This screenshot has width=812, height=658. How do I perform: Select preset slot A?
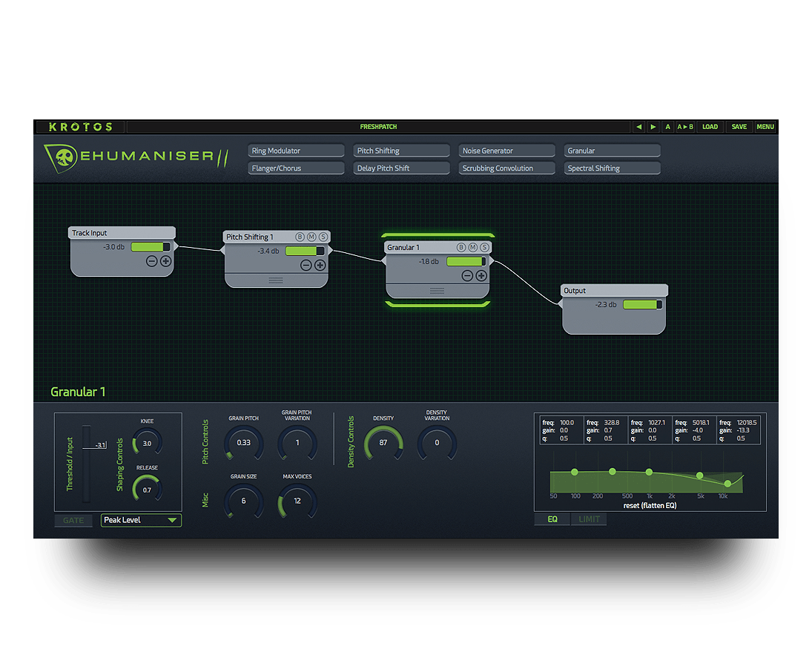point(667,127)
